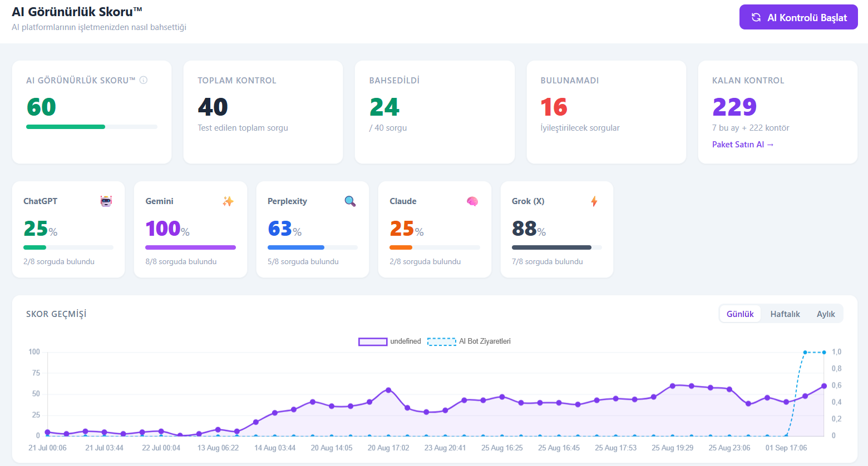Click the Gemini sparkle icon

(x=228, y=201)
